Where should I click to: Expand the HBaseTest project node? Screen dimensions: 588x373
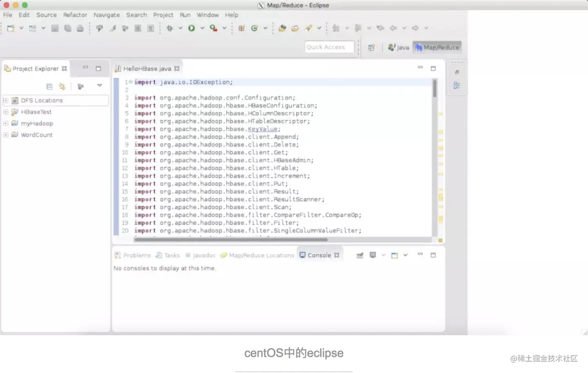5,112
